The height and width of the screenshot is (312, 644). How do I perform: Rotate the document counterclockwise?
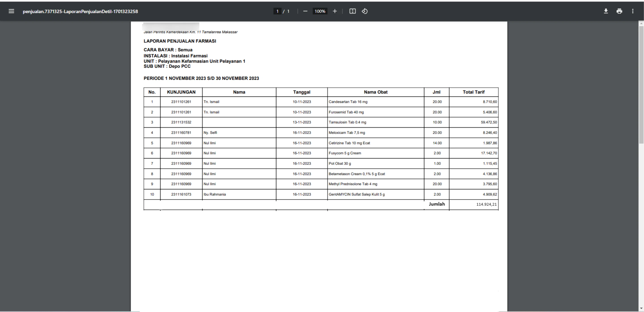365,11
